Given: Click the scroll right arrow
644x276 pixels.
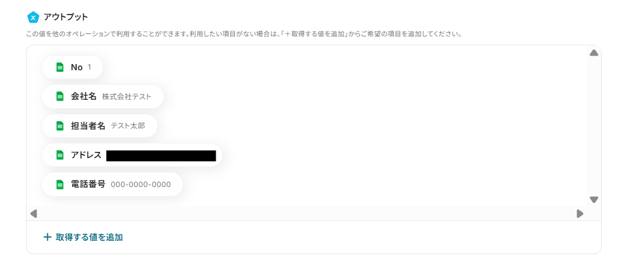Looking at the screenshot, I should 580,214.
